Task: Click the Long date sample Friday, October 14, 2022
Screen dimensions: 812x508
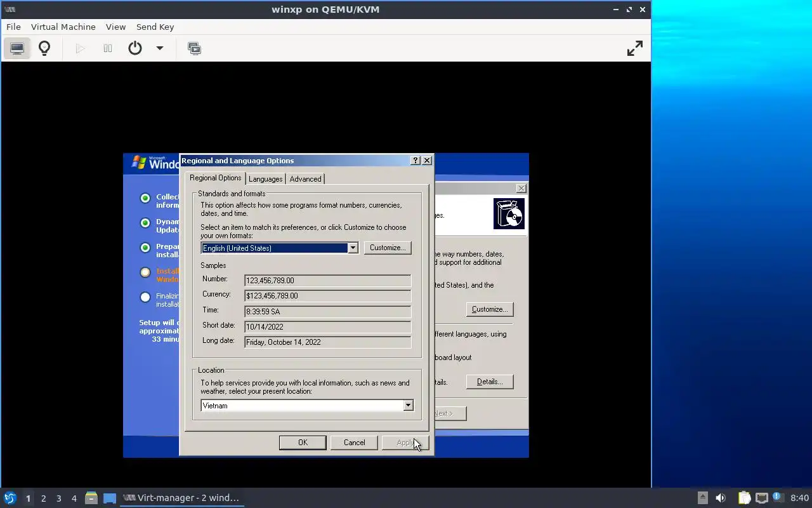Action: point(327,342)
